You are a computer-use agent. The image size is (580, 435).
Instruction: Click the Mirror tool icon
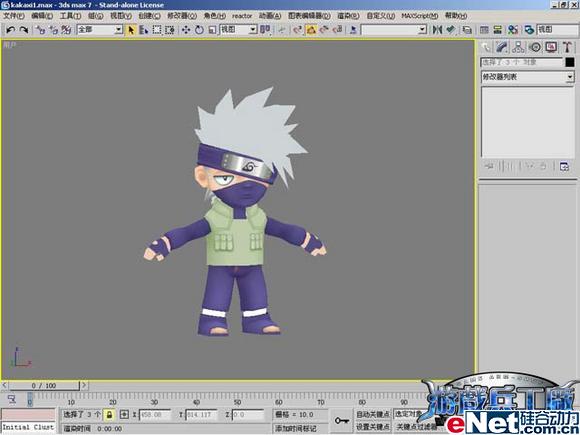pos(437,30)
